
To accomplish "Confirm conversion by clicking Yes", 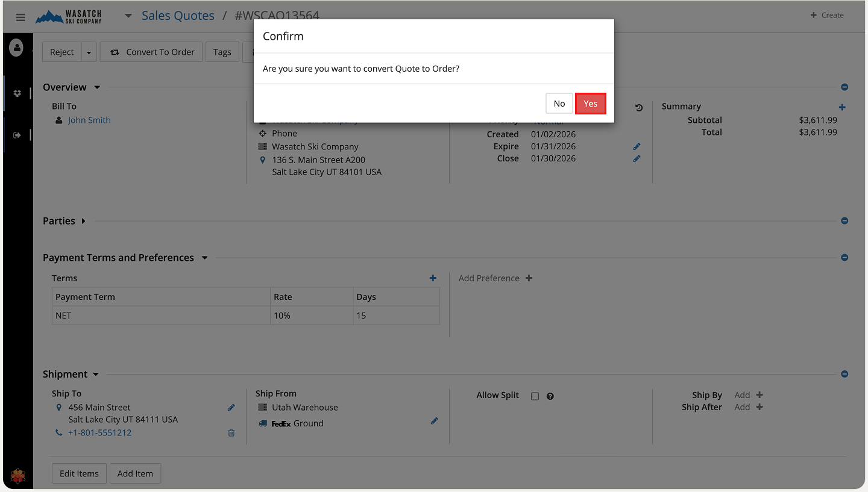I will [590, 104].
